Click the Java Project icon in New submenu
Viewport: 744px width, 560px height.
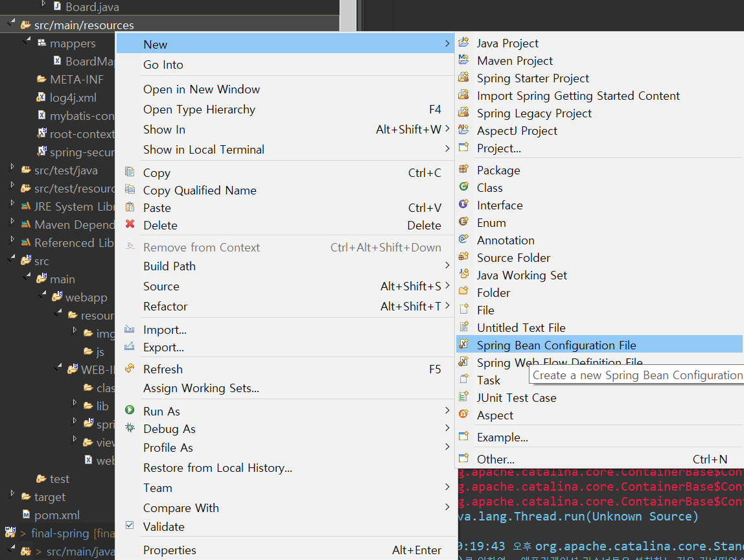pos(463,43)
